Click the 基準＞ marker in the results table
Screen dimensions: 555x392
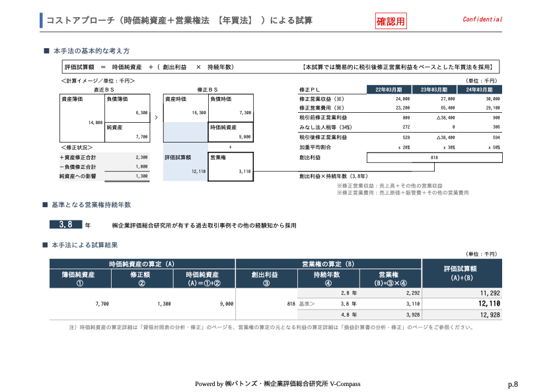pos(307,304)
